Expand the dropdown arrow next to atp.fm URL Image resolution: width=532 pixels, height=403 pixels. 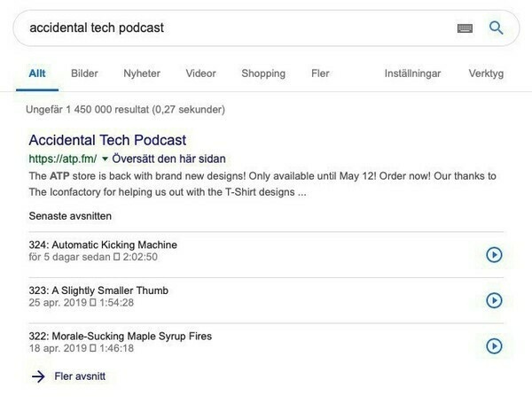105,160
